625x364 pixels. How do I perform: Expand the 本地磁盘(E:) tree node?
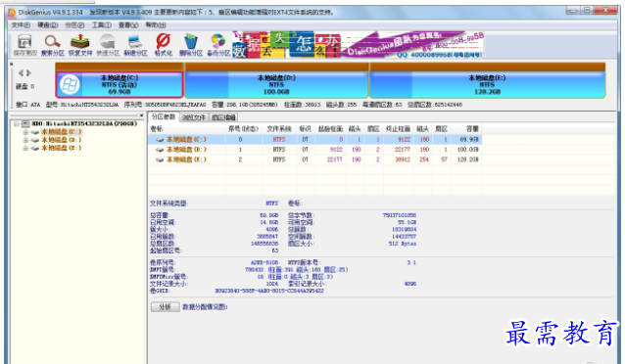click(25, 148)
